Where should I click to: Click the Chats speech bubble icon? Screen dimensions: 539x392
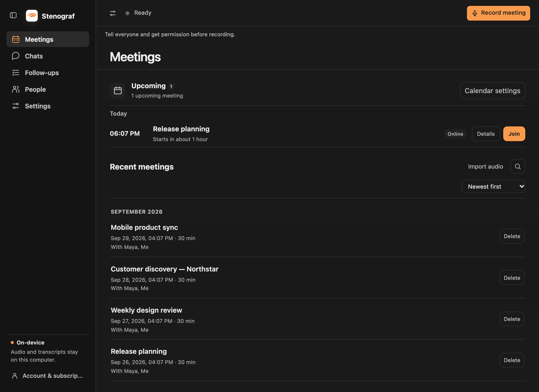click(16, 56)
